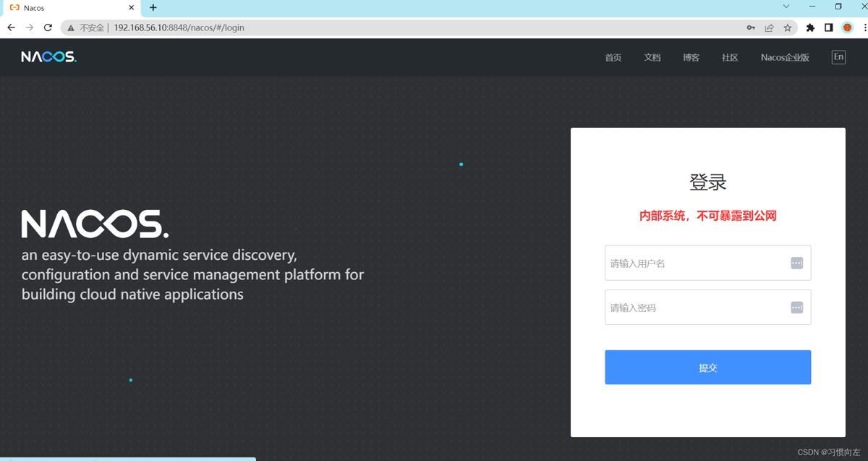
Task: Open 首页 in navigation bar
Action: [613, 57]
